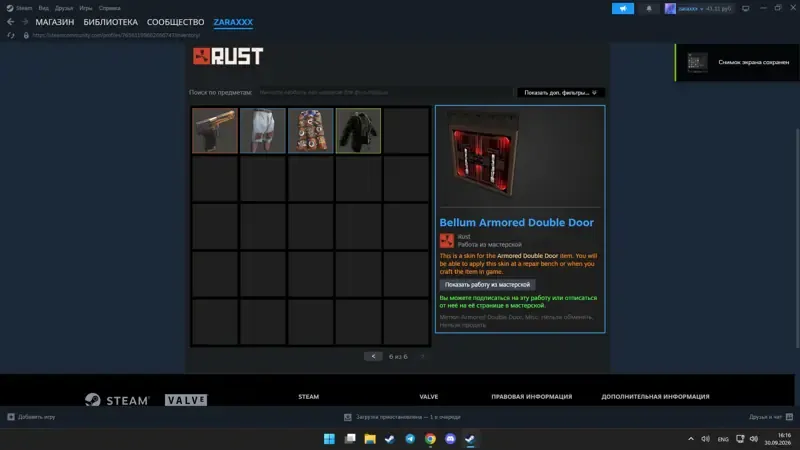The width and height of the screenshot is (800, 450).
Task: Click Показать работу из мастерской button
Action: pyautogui.click(x=487, y=285)
